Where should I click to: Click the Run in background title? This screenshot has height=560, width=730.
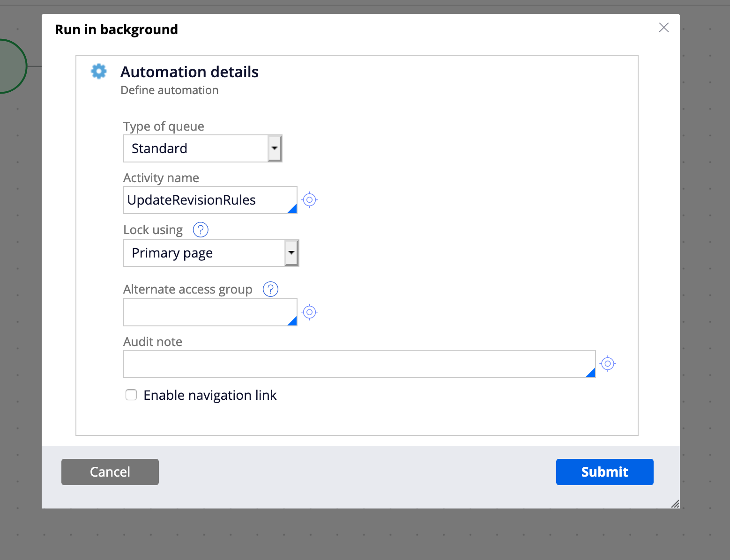click(117, 29)
